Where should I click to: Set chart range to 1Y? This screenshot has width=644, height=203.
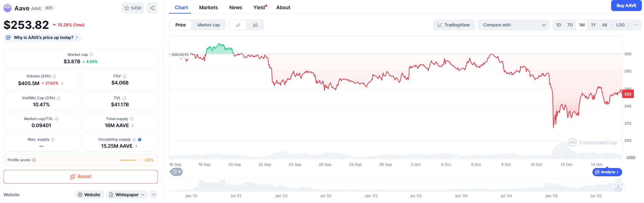point(593,25)
